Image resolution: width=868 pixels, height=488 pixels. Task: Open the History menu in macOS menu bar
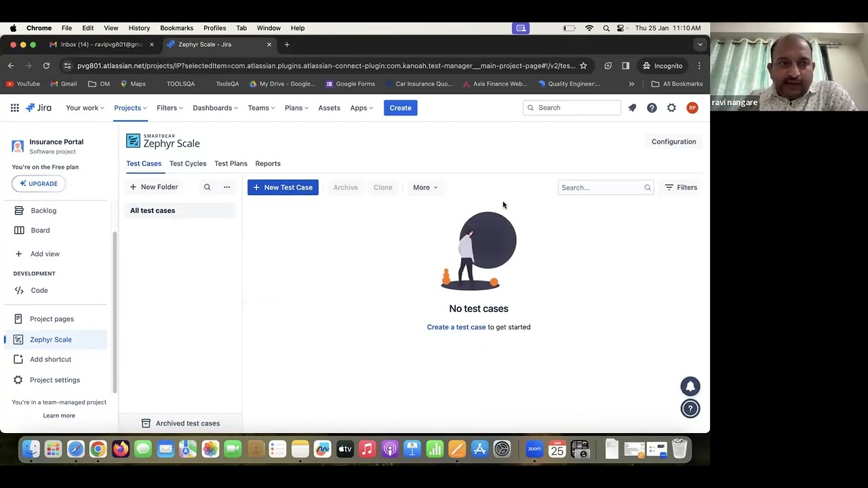pyautogui.click(x=139, y=28)
